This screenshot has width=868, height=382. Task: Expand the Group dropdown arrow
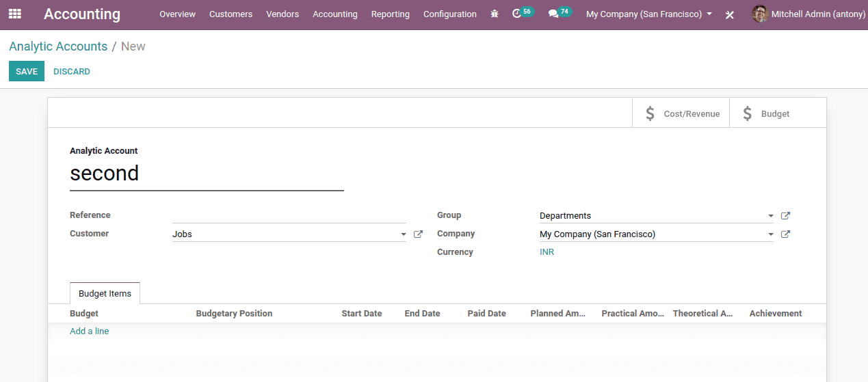pos(771,216)
